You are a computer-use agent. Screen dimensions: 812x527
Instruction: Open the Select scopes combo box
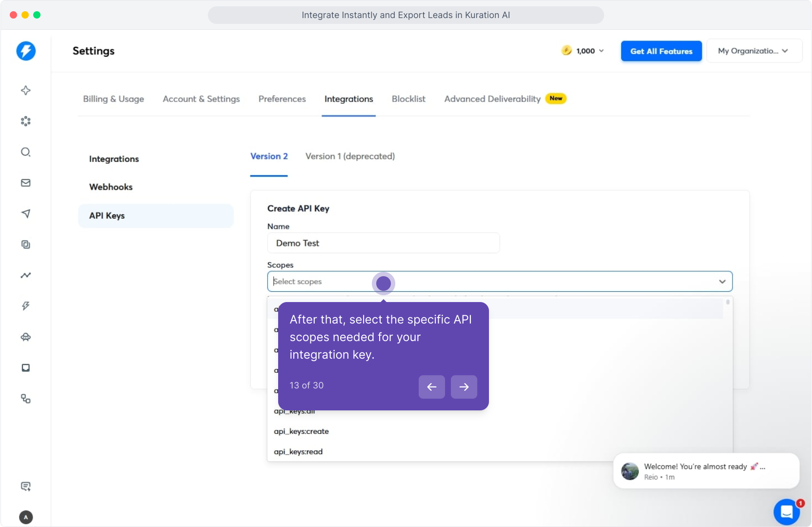500,282
